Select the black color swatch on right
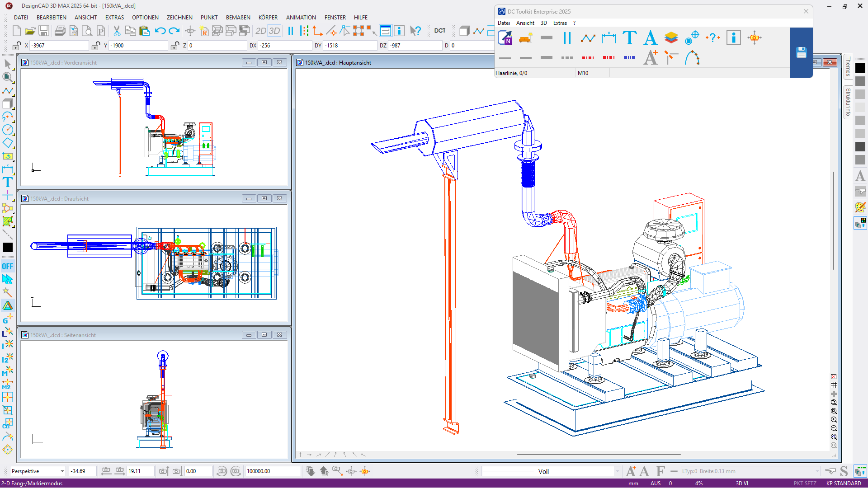 pyautogui.click(x=860, y=68)
